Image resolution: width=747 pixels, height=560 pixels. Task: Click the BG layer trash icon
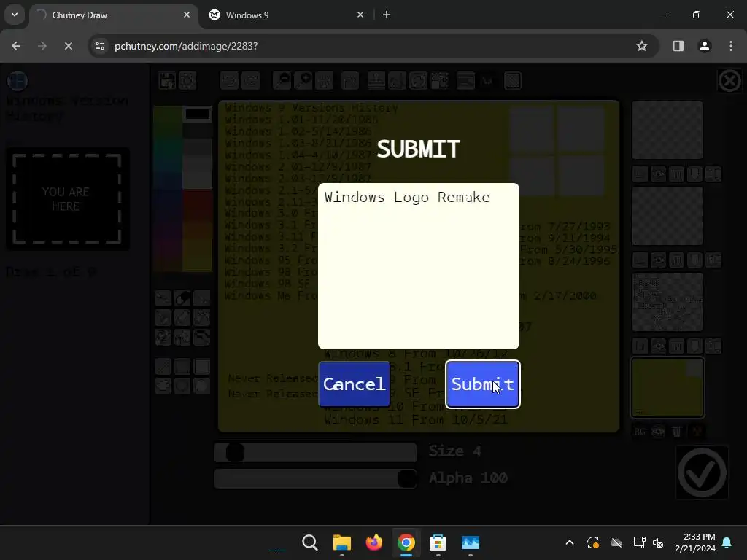click(x=676, y=432)
